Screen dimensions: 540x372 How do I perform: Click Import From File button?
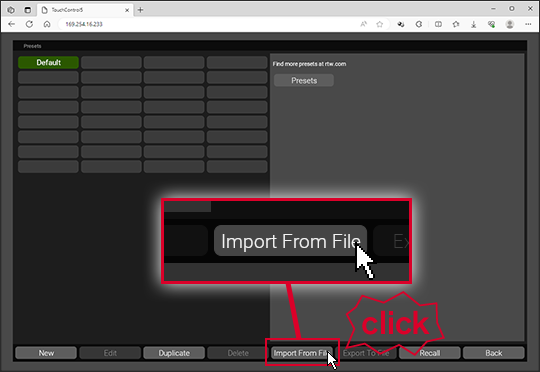pos(302,353)
